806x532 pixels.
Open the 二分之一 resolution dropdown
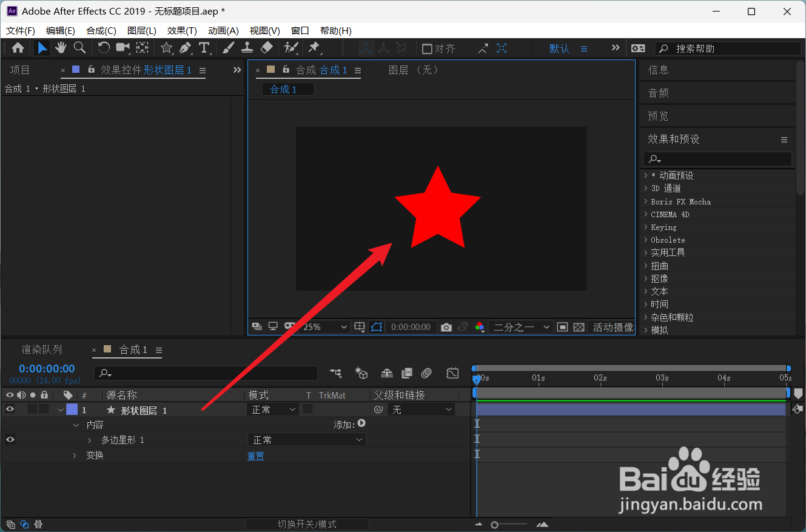(x=520, y=327)
